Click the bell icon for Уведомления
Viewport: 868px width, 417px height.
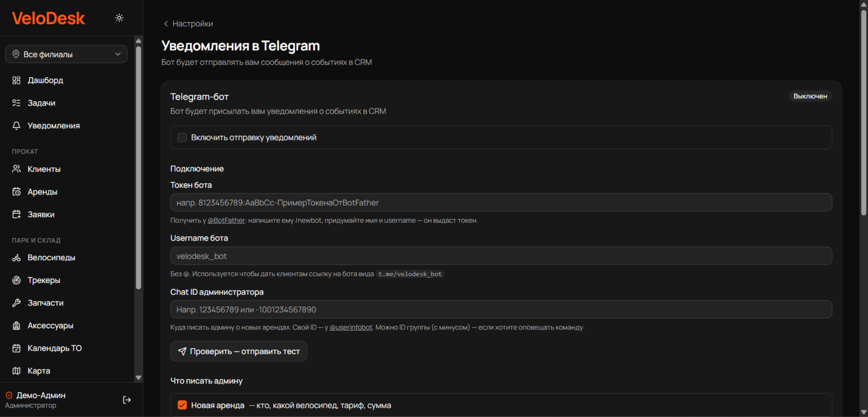pyautogui.click(x=16, y=126)
